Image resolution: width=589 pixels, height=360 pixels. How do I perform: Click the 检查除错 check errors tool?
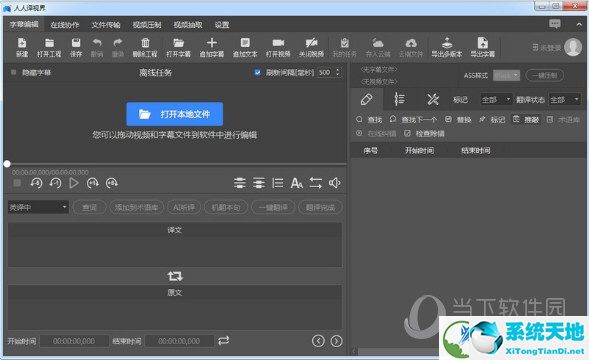click(x=424, y=133)
